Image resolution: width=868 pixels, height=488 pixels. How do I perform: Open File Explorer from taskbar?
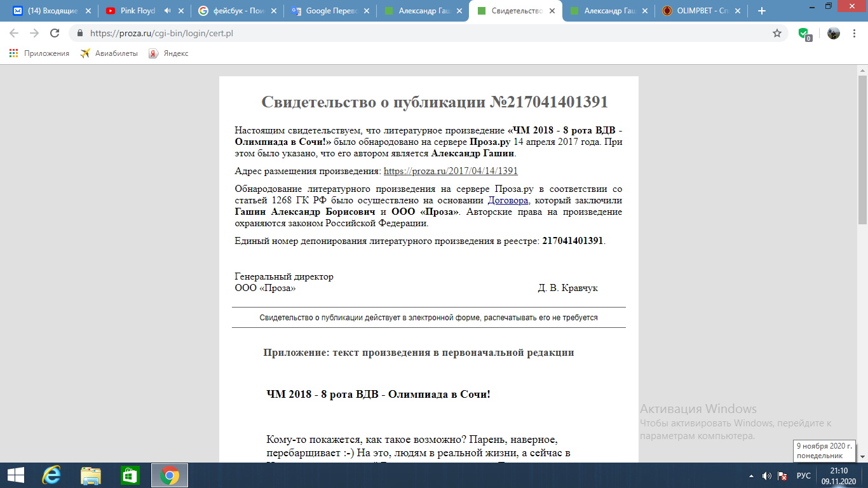(x=91, y=475)
